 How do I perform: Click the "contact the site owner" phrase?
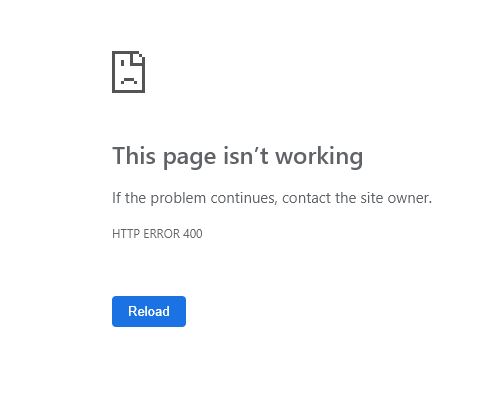click(357, 198)
